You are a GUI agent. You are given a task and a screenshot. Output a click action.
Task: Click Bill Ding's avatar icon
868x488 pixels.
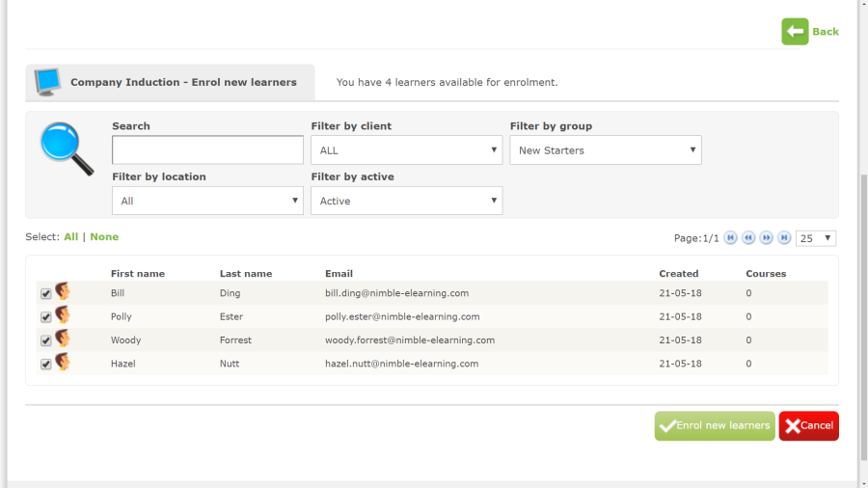click(63, 292)
